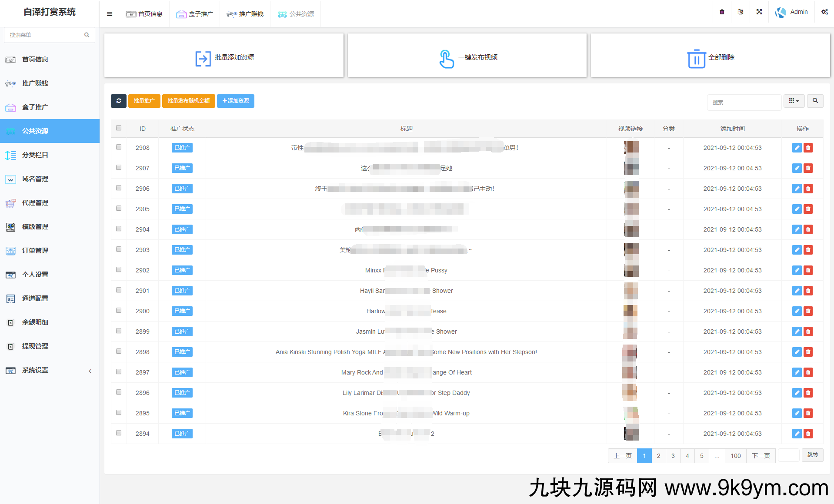Check the select-all checkbox in table header
The image size is (834, 504).
[x=119, y=128]
